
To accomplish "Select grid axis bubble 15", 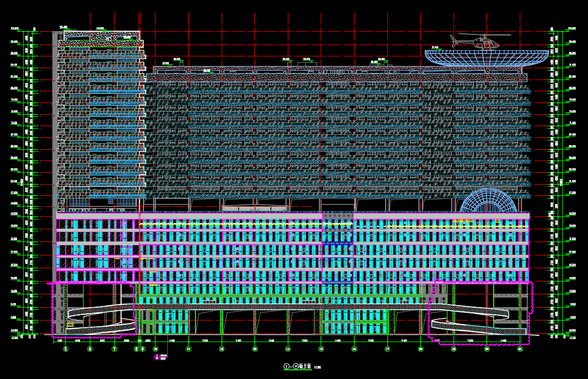I will coord(321,349).
